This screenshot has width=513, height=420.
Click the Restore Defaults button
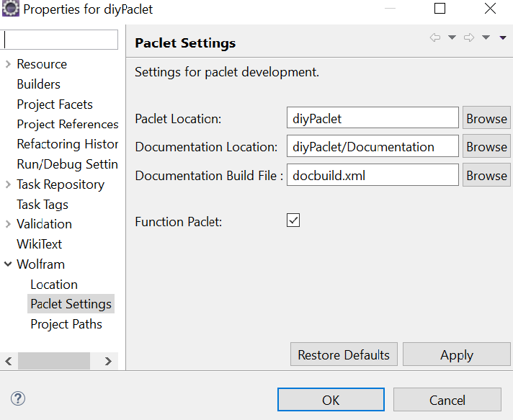pyautogui.click(x=344, y=354)
